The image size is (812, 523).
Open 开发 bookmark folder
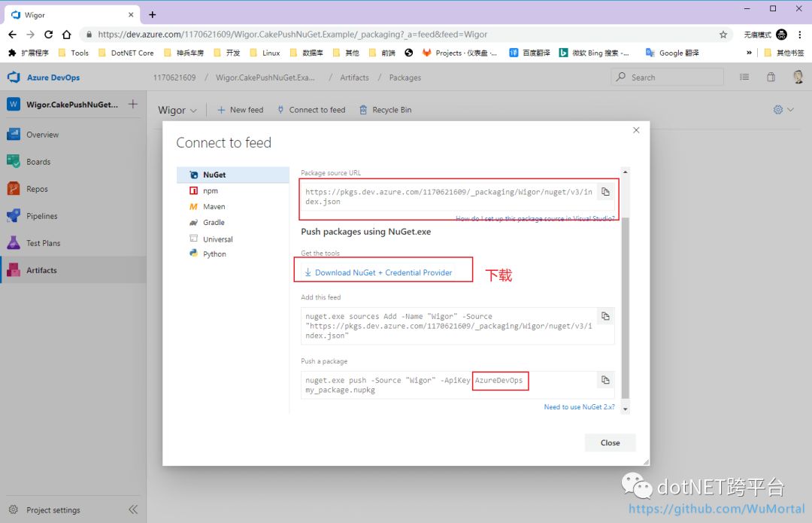227,53
